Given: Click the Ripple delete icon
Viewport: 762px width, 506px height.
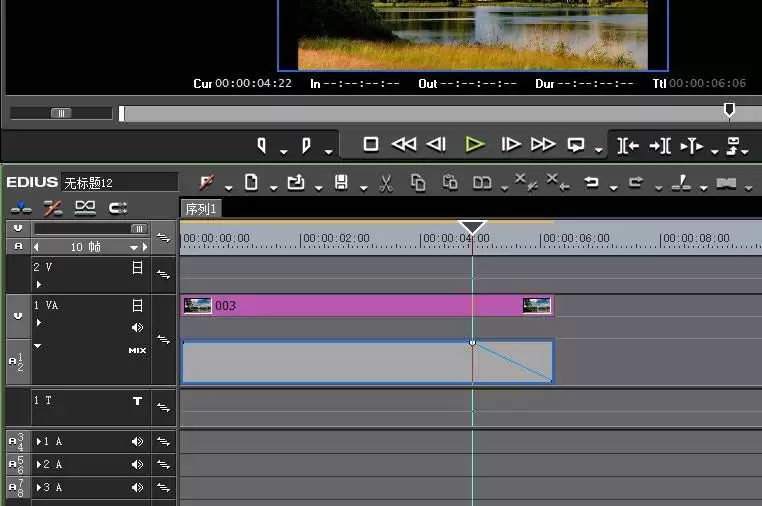Looking at the screenshot, I should [557, 183].
